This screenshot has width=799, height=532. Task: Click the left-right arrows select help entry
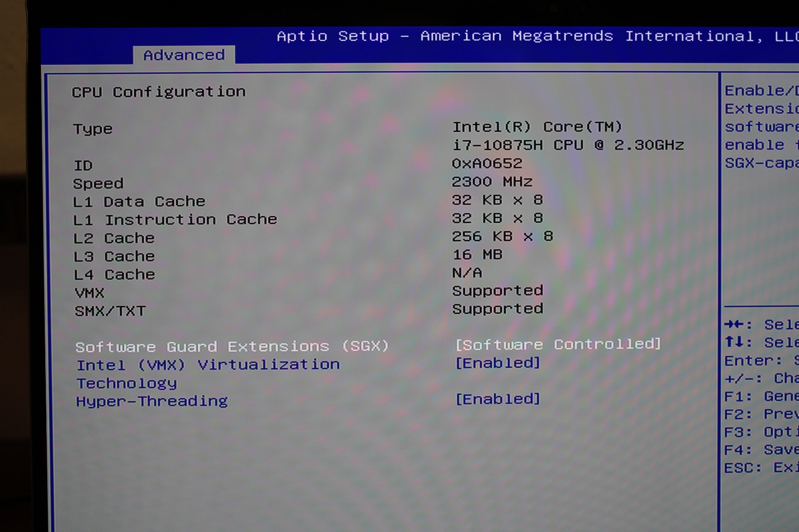[761, 325]
